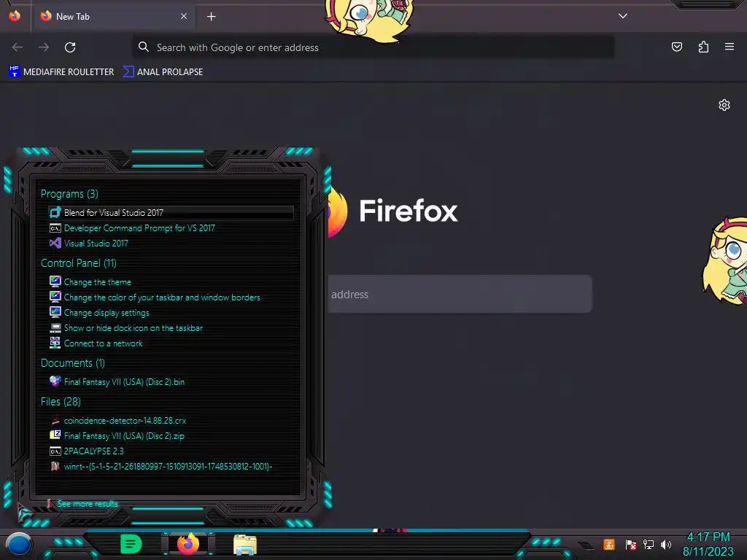This screenshot has height=560, width=747.
Task: Click the Firefox back arrow button
Action: pos(18,47)
